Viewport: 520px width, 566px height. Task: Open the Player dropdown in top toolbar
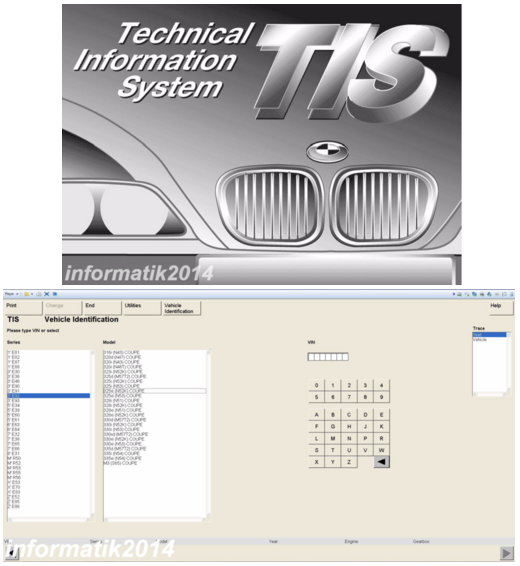pos(11,294)
